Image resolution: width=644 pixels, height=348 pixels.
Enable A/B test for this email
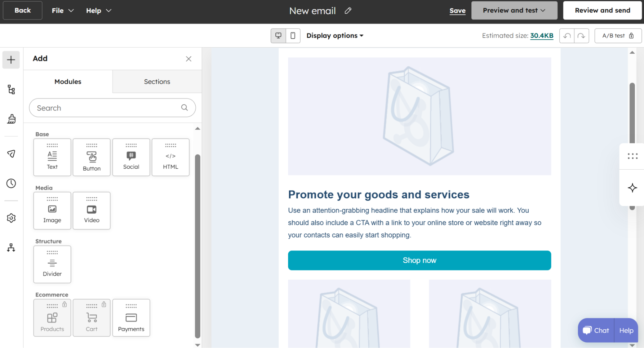pyautogui.click(x=617, y=36)
